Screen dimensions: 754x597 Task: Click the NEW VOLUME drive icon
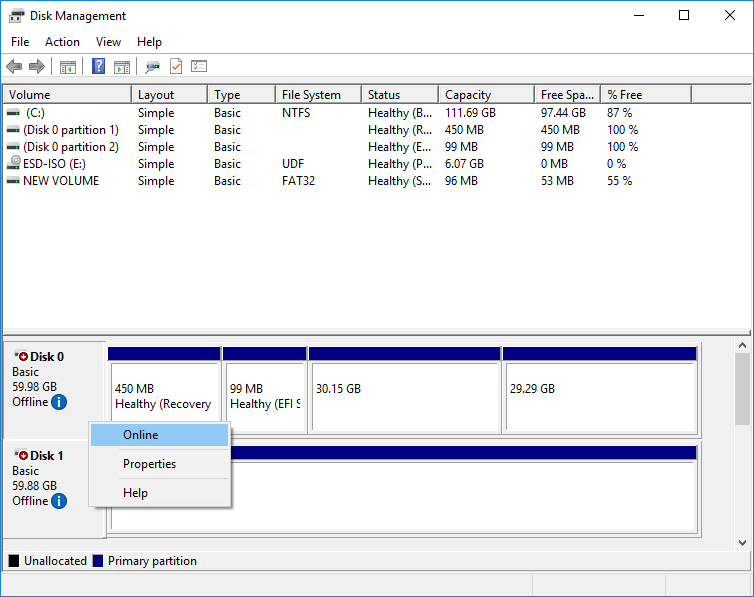tap(13, 181)
